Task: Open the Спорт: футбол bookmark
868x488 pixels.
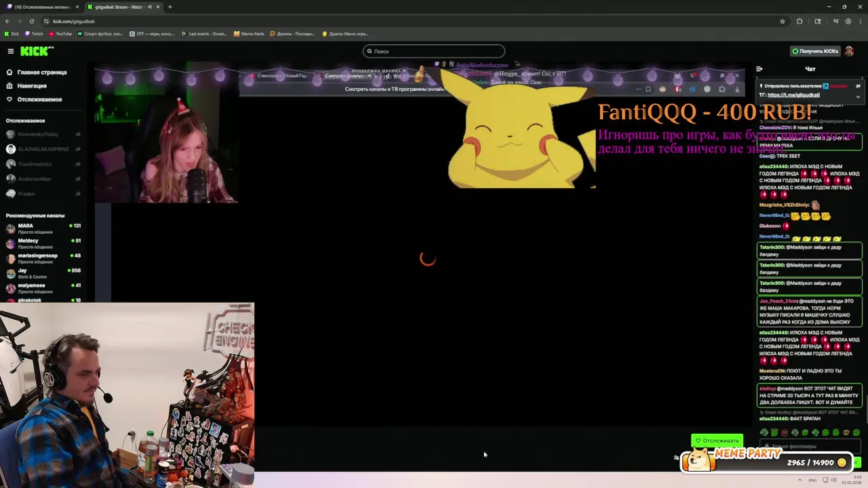Action: 100,33
